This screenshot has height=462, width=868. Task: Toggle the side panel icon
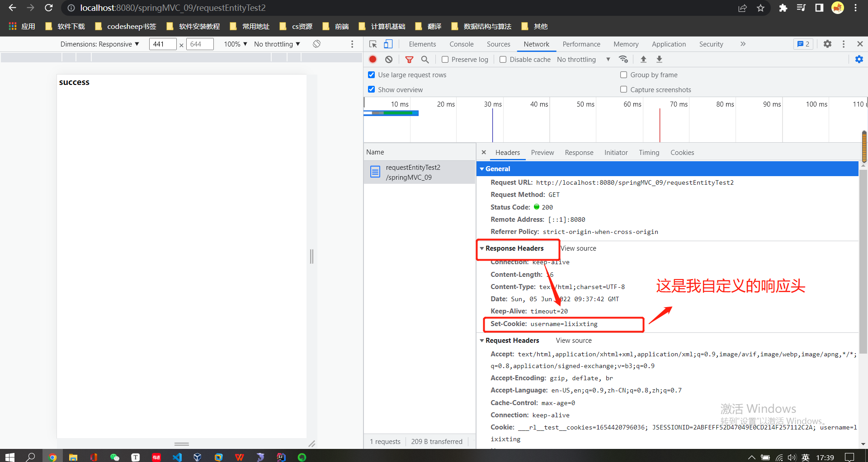(x=819, y=8)
